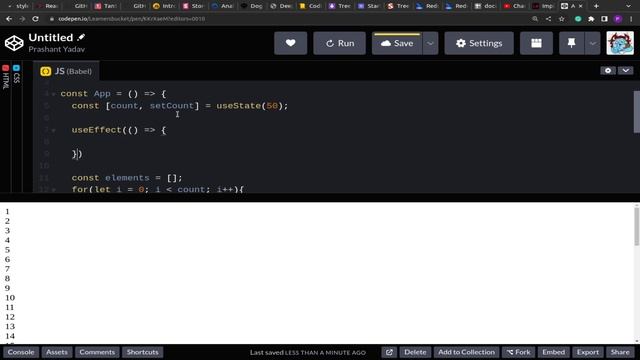
Task: Open pen Settings
Action: (x=479, y=43)
